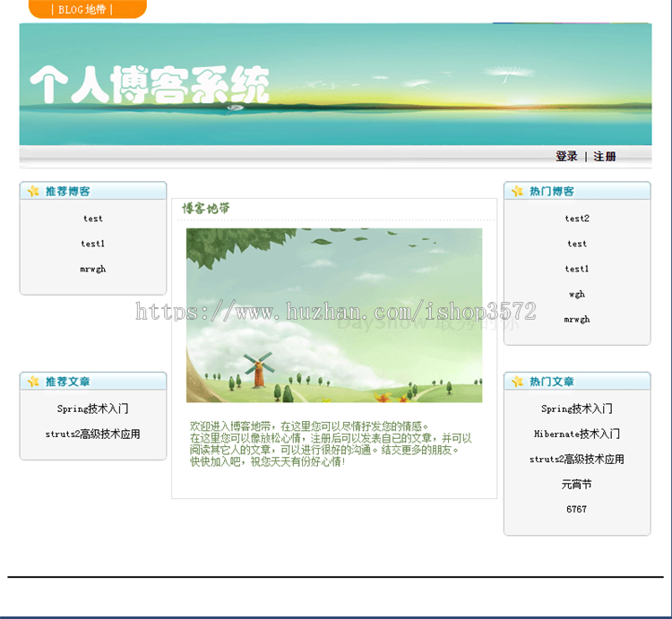Open blog test2 in 热门博客 panel
This screenshot has height=619, width=672.
click(577, 219)
